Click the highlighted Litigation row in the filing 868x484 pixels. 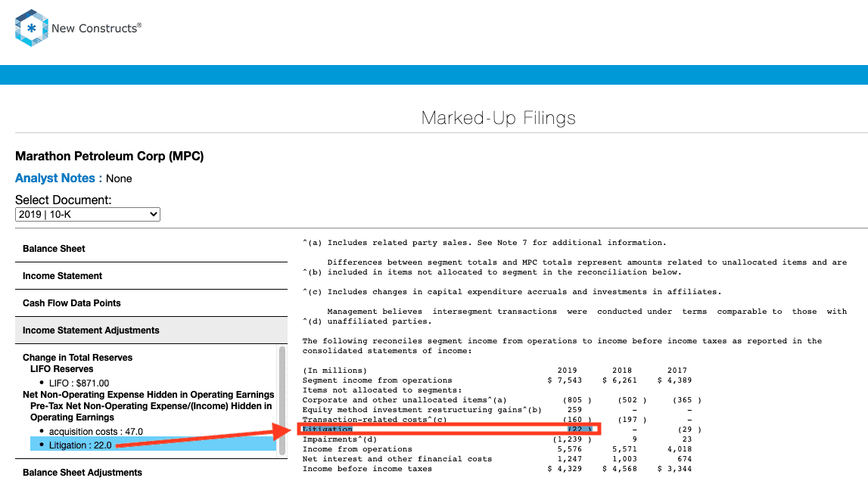coord(449,430)
